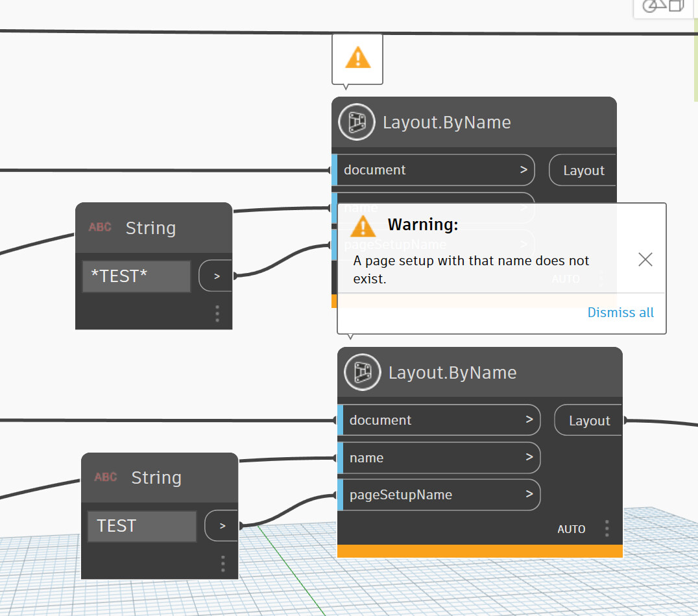Click the TEST string input field
Viewport: 698px width, 616px height.
tap(142, 526)
